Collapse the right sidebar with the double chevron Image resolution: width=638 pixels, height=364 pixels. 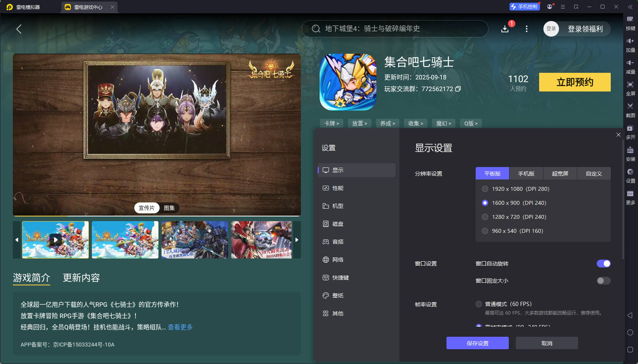[630, 7]
